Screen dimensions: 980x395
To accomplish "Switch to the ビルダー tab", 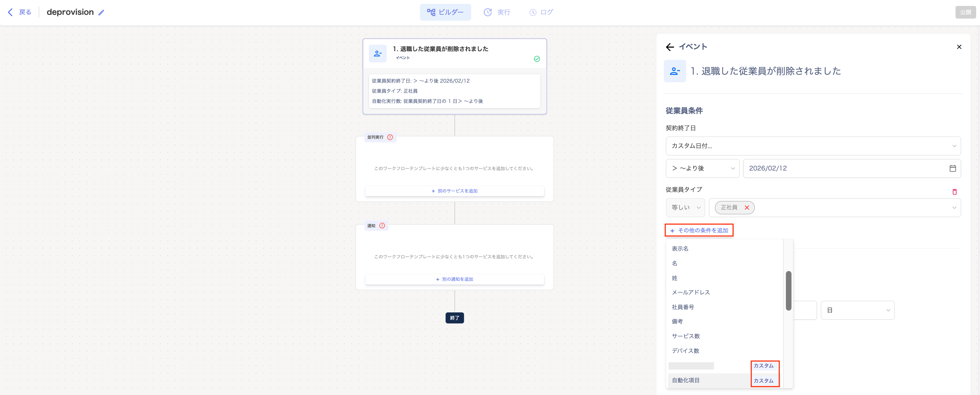I will click(445, 12).
